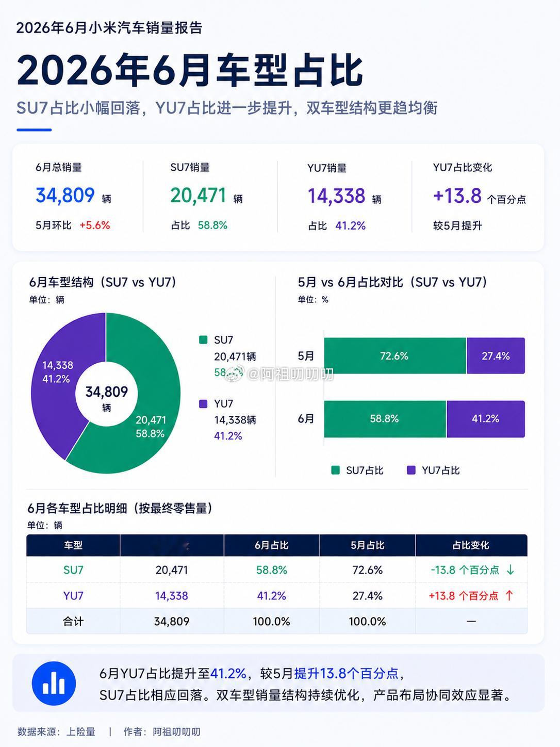Click the 'YU7销量' card label

[x=327, y=168]
